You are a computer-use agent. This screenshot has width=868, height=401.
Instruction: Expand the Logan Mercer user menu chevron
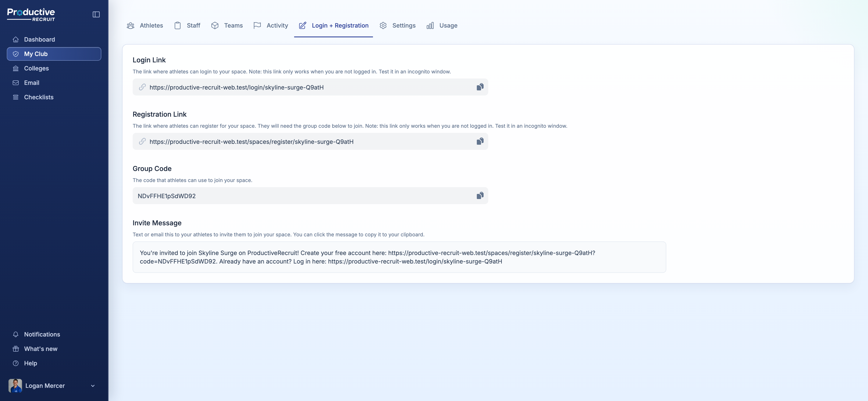pos(93,386)
